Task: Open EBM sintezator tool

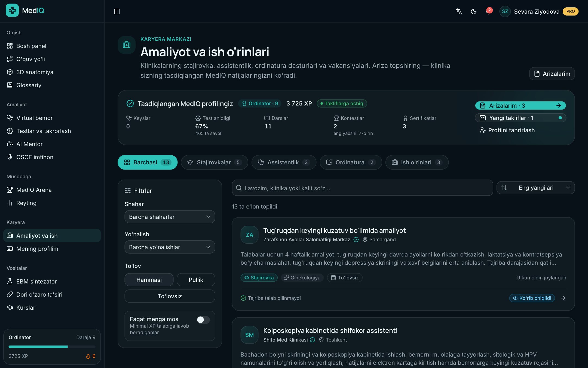Action: [x=52, y=281]
